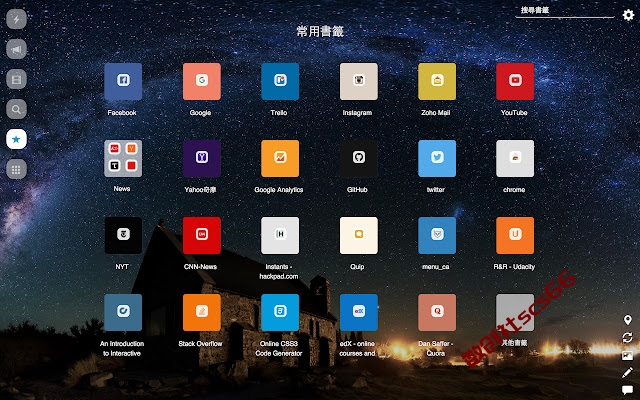
Task: Switch to the film strip sidebar tab
Action: [x=16, y=79]
